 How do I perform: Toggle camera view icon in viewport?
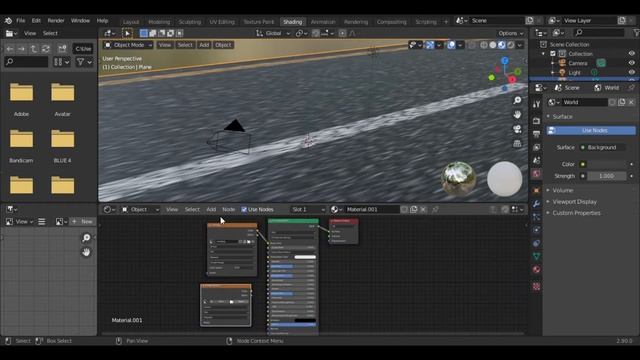[x=517, y=129]
